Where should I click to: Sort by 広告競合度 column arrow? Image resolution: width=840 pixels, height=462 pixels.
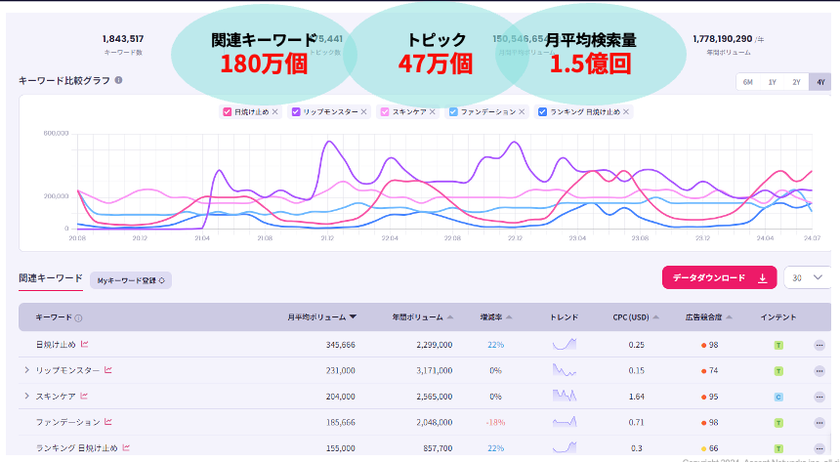tap(729, 317)
